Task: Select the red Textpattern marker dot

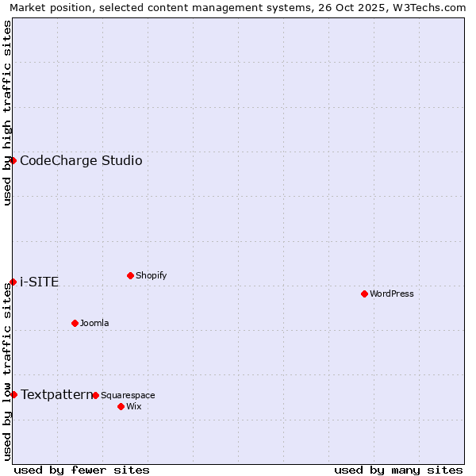Action: (x=13, y=394)
